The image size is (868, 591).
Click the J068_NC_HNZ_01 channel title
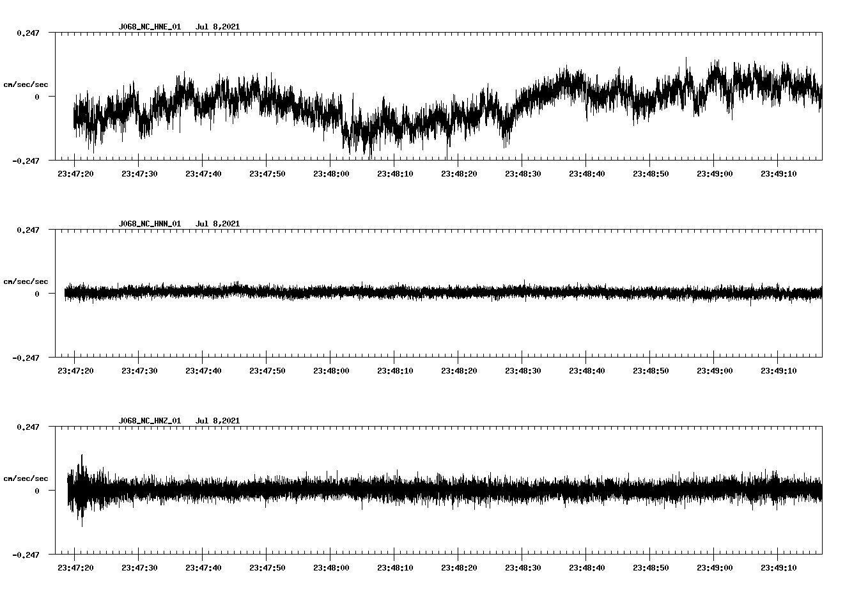[150, 421]
